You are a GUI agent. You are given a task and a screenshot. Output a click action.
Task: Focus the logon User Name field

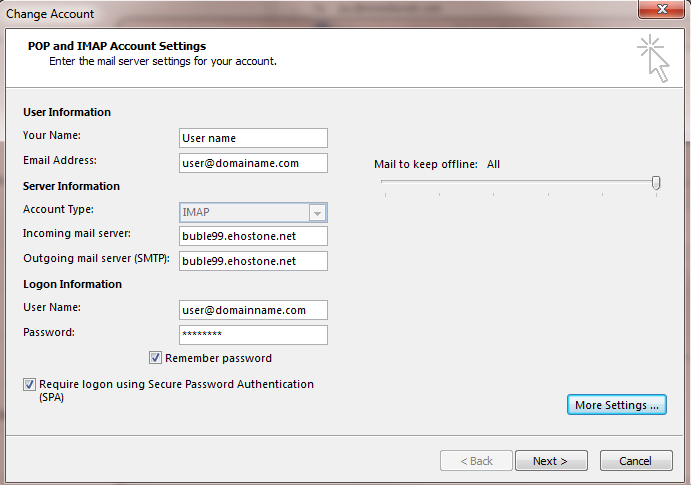click(x=253, y=310)
